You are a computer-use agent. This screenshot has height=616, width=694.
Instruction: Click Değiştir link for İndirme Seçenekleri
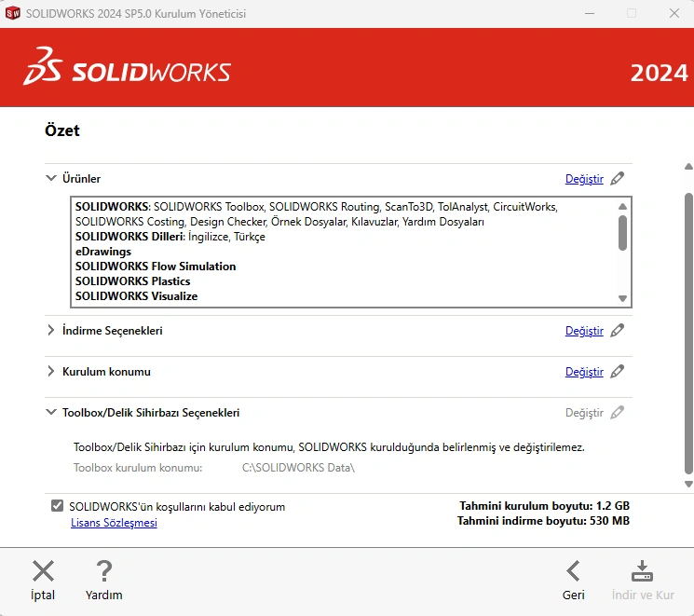(584, 331)
